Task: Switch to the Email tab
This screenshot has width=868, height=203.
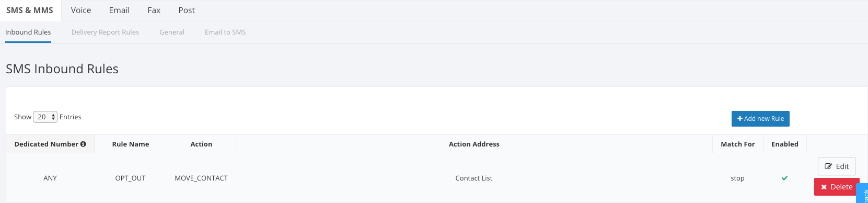Action: (119, 10)
